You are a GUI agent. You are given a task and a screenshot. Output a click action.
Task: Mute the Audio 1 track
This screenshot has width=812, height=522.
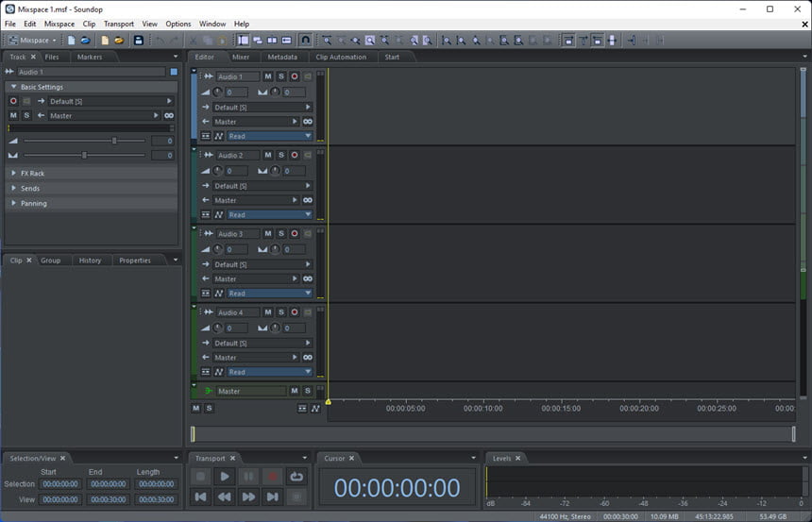(268, 76)
